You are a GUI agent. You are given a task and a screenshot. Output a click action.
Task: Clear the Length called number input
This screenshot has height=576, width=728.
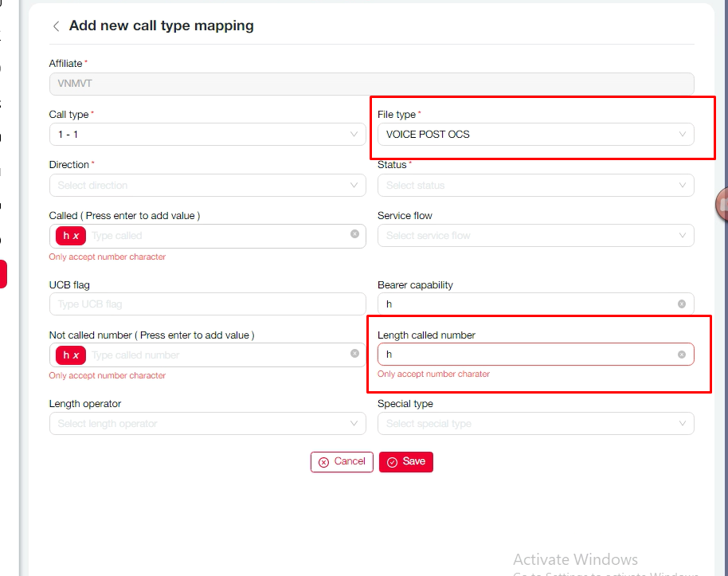(x=682, y=355)
